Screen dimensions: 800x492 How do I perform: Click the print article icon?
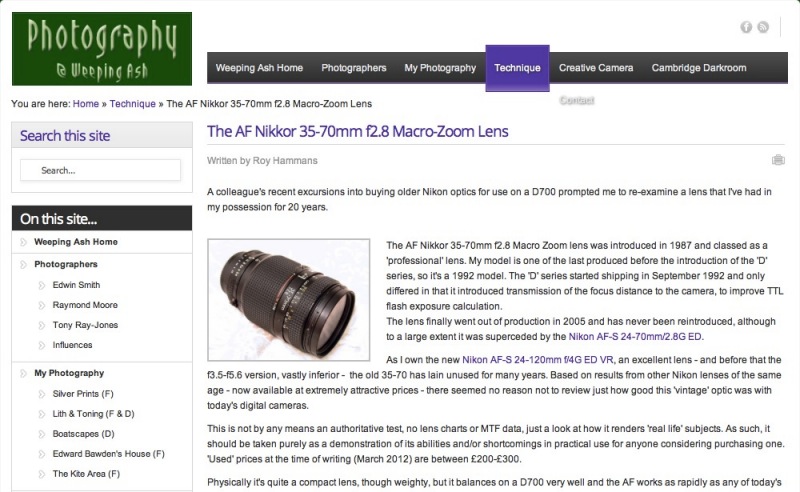[x=778, y=160]
